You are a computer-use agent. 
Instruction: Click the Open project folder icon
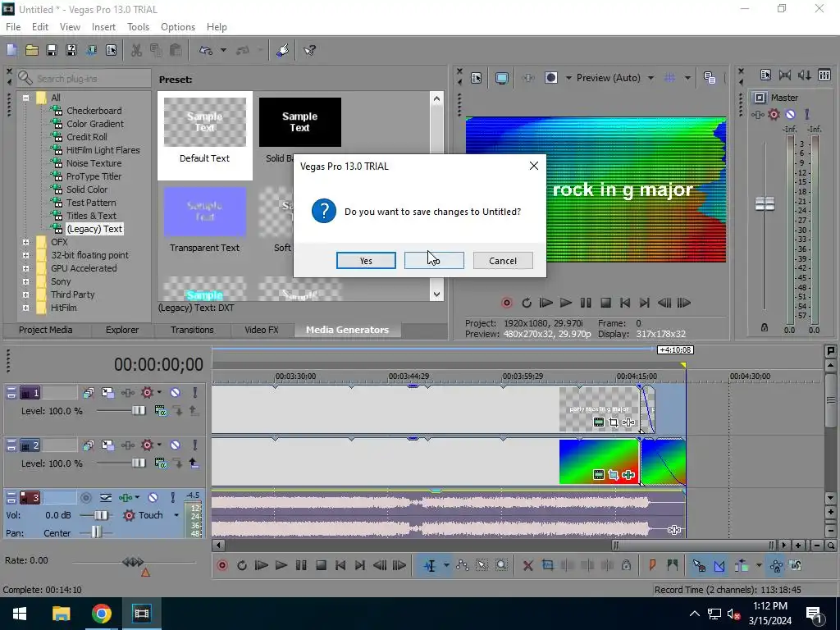[x=32, y=50]
